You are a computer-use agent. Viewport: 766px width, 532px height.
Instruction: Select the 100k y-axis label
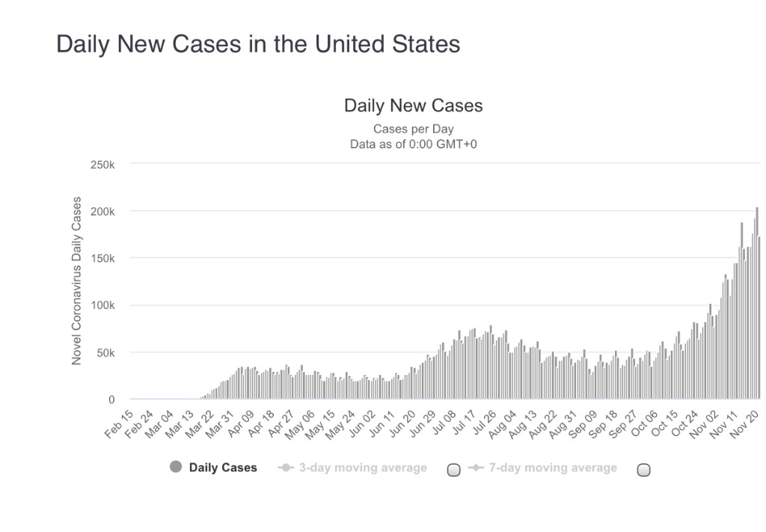coord(102,305)
